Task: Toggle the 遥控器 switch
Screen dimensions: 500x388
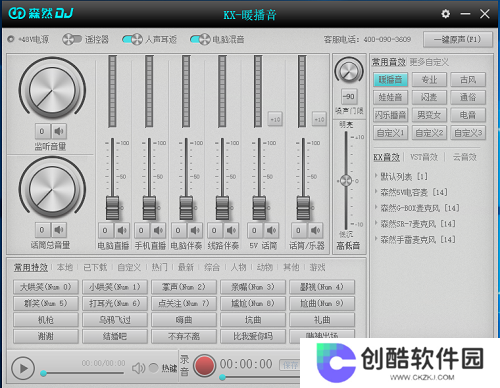Action: 72,39
